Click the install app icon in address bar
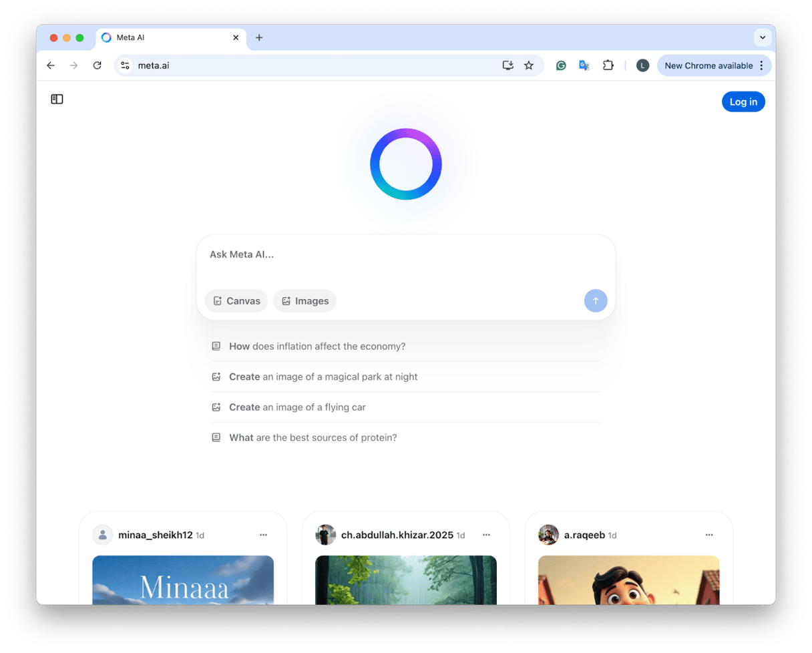The height and width of the screenshot is (653, 812). click(508, 65)
